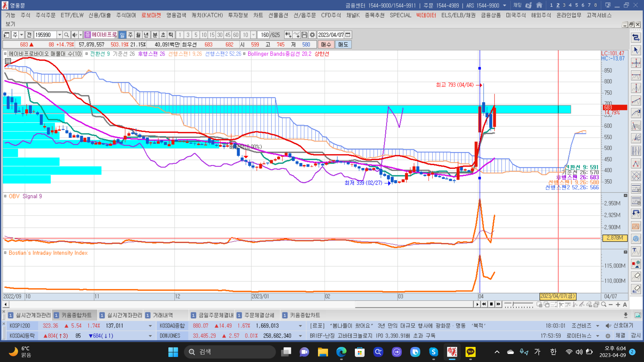Screen dimensions: 644x362
Task: Open KakaoTalk from the Windows taskbar
Action: 470,352
